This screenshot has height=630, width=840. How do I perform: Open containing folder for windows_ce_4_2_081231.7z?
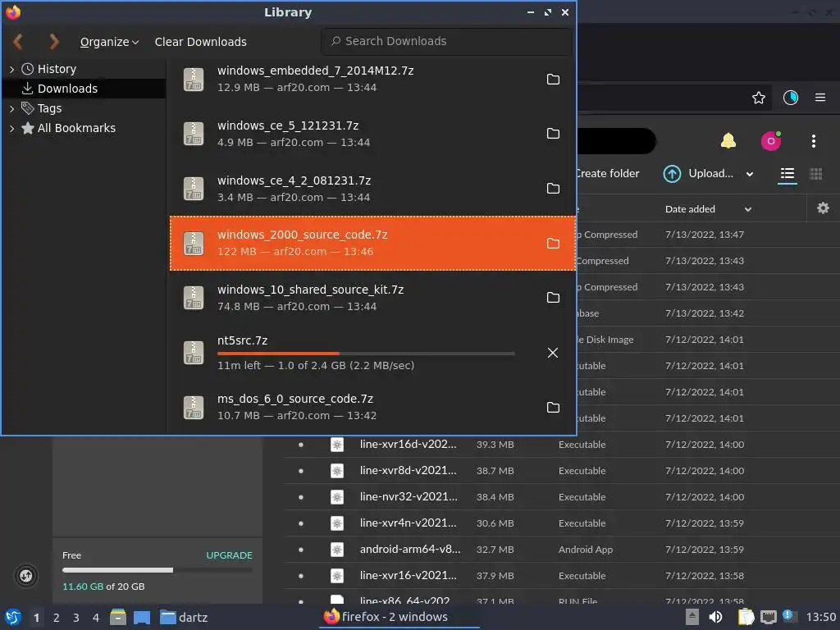pyautogui.click(x=553, y=189)
